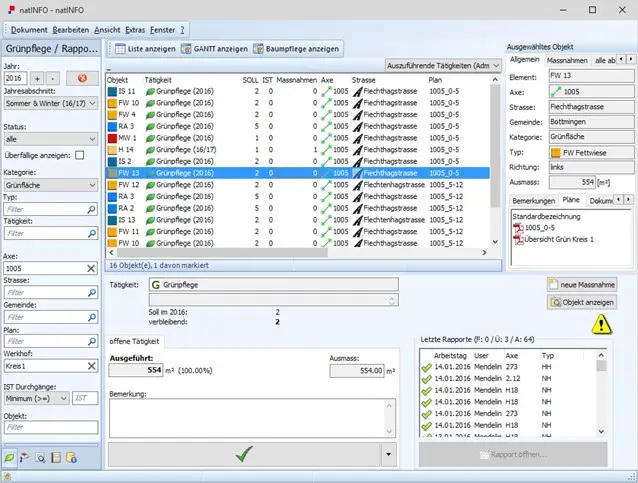Select the document info module icon in bottom bar
638x483 pixels.
point(71,458)
